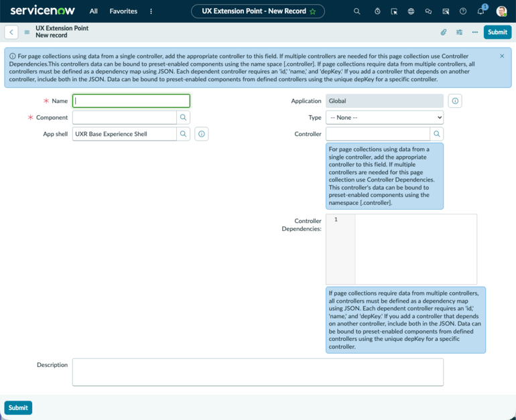Click the UX Extension Point form heading

click(x=62, y=28)
